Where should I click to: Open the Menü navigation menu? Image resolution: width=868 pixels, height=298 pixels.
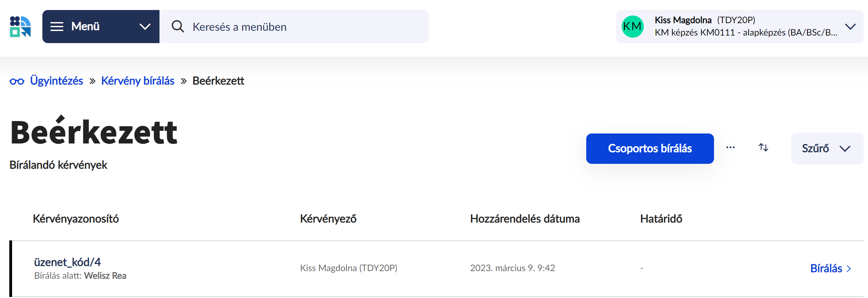pos(85,26)
